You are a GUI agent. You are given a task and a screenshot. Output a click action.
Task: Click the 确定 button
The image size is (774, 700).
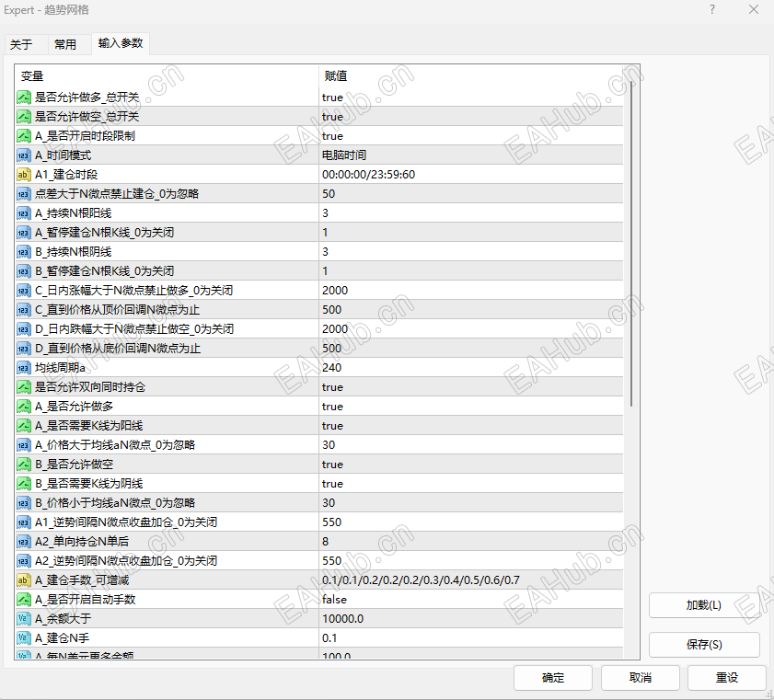[x=553, y=678]
